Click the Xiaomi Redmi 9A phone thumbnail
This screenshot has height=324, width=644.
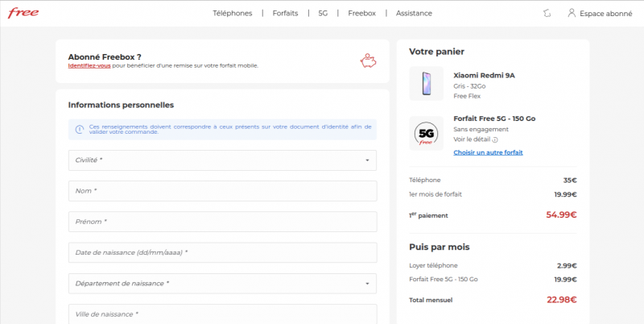[426, 84]
